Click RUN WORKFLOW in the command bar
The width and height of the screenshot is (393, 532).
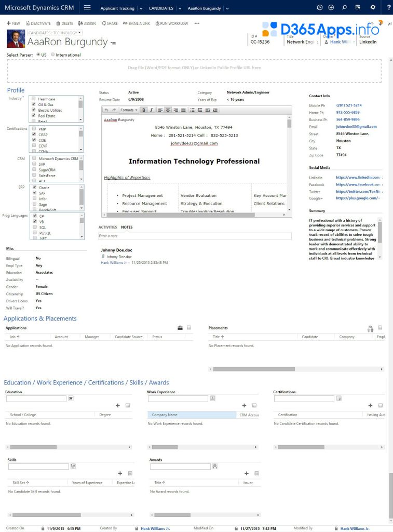pos(171,23)
